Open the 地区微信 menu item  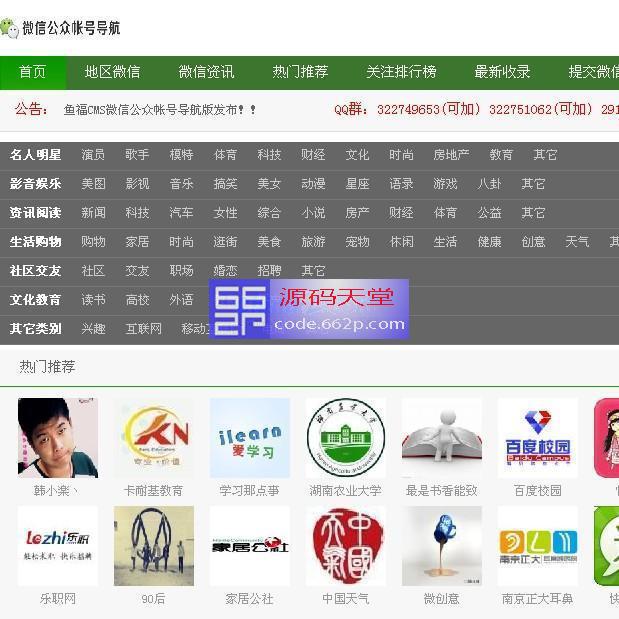pos(113,72)
